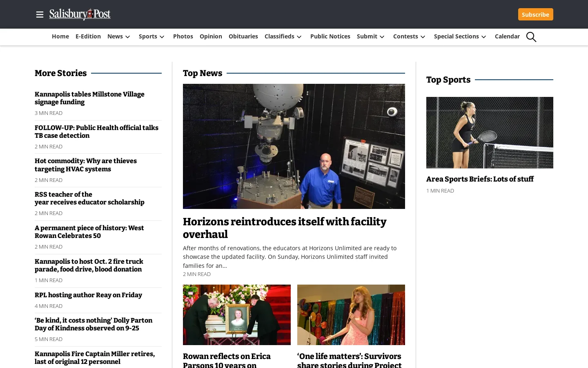
Task: Click the Top Sports section heading
Action: (x=448, y=80)
